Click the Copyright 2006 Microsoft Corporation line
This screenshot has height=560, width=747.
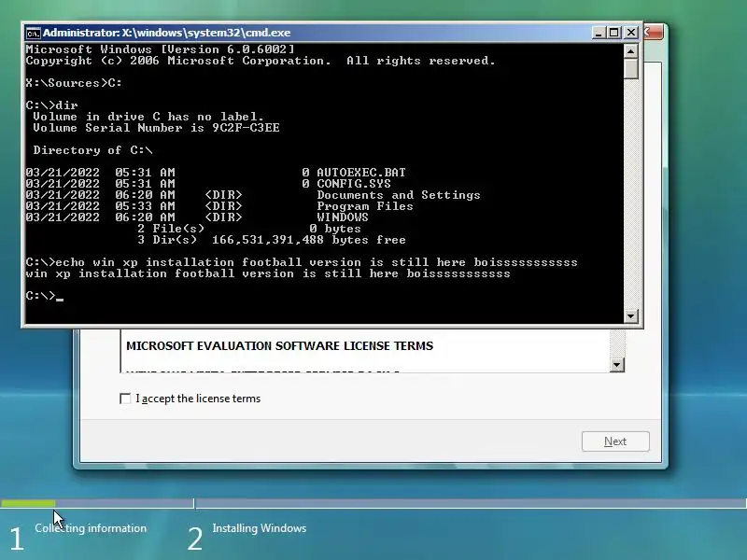pos(261,61)
